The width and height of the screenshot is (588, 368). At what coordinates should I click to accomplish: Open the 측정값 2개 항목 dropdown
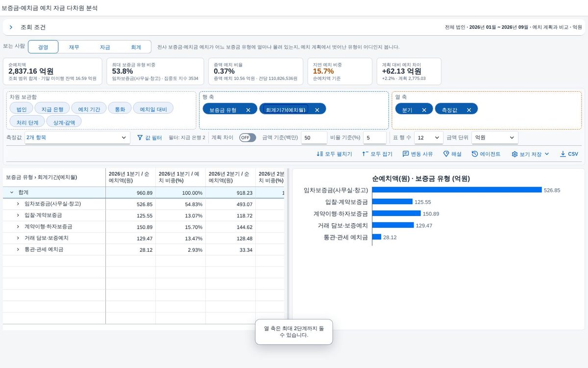tap(77, 138)
